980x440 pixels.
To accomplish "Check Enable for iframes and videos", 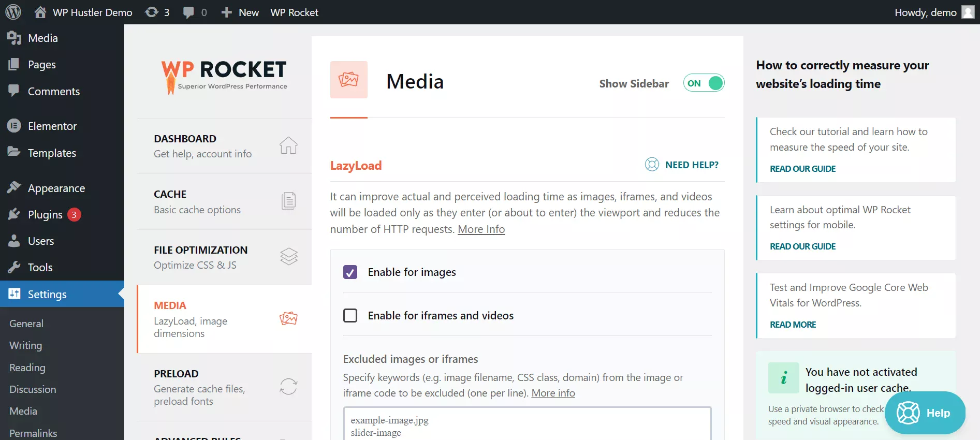I will [350, 315].
